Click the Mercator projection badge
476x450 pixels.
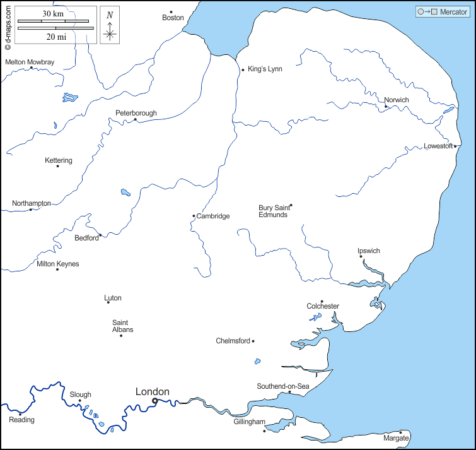[441, 12]
